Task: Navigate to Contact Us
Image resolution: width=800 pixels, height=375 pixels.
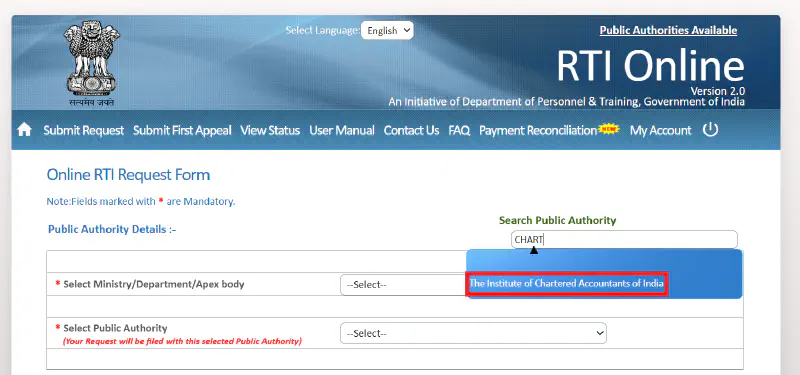Action: [411, 131]
